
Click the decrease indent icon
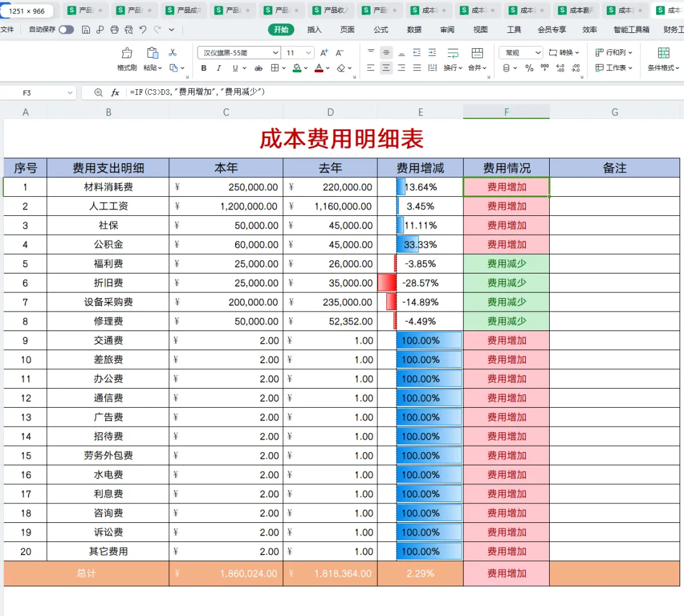tap(417, 53)
